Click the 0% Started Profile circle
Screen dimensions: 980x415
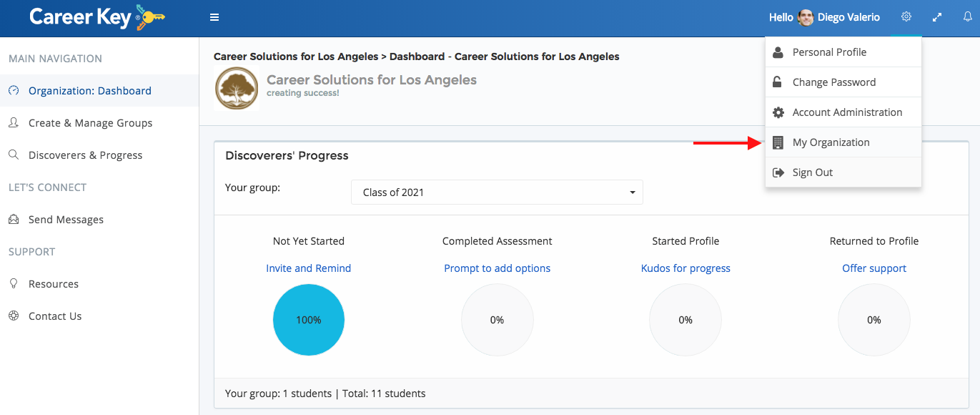coord(685,320)
